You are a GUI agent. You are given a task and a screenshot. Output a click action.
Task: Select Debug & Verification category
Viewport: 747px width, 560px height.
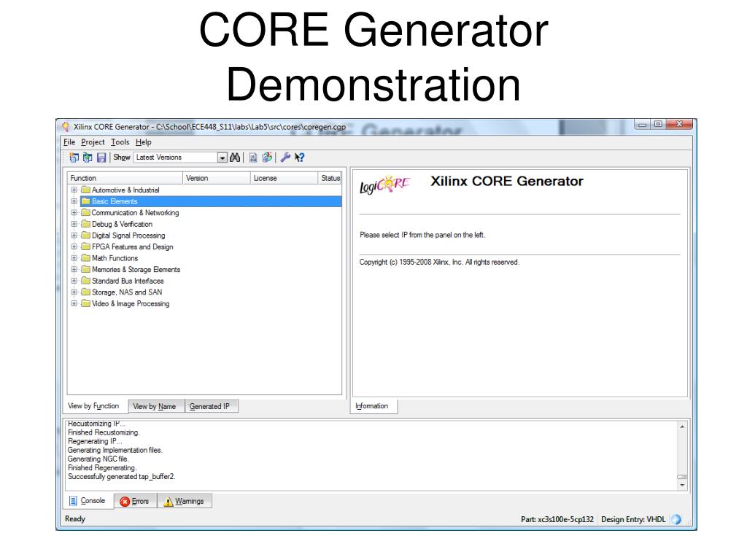click(122, 224)
